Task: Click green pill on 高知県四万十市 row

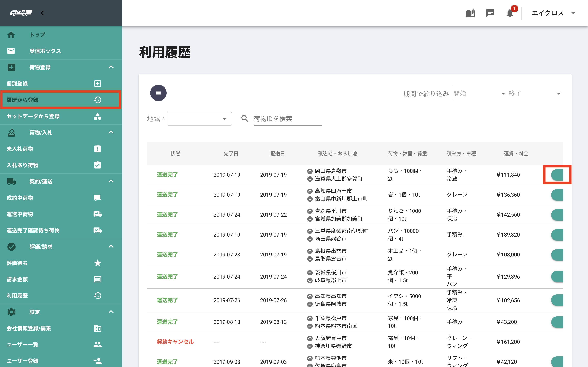Action: pos(557,195)
